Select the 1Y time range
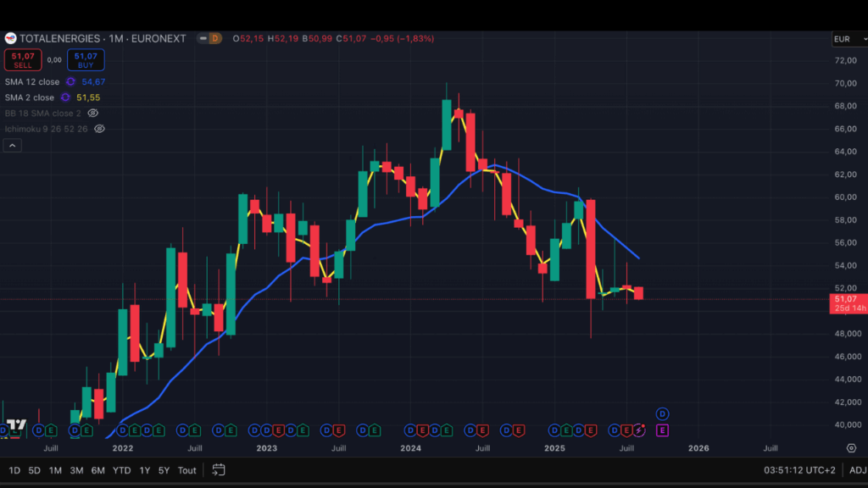 click(144, 470)
